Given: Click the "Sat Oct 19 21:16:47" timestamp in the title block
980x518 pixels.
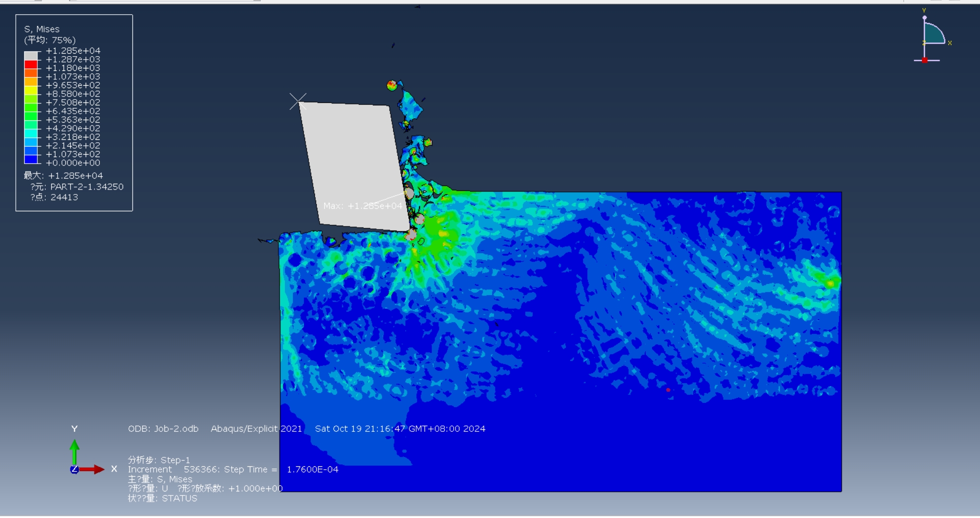Looking at the screenshot, I should click(361, 429).
